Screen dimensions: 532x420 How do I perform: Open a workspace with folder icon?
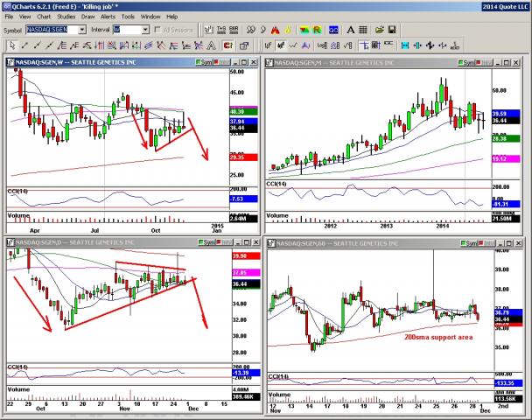coord(380,30)
